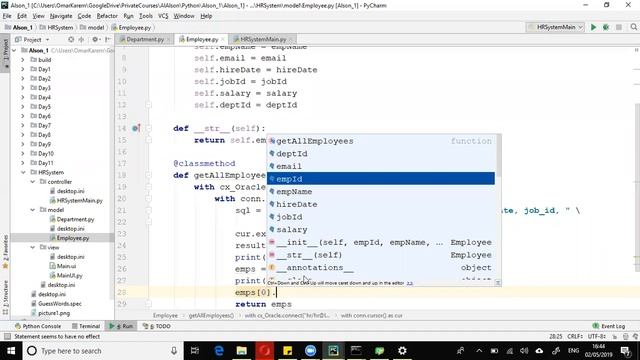Click the Type here to search box
The width and height of the screenshot is (640, 360).
[x=102, y=351]
